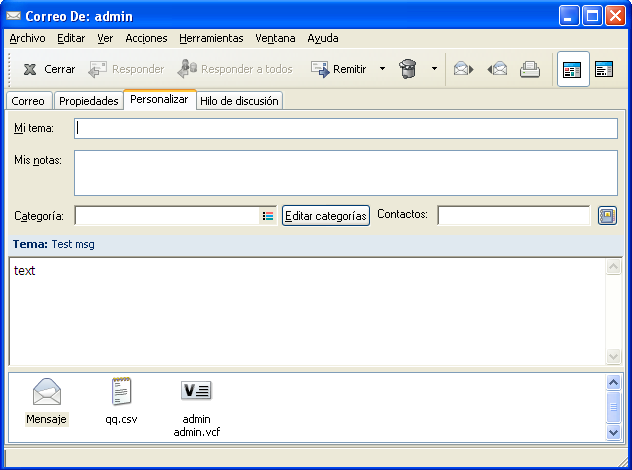Select the qq.csv attachment
The height and width of the screenshot is (470, 632).
[121, 401]
